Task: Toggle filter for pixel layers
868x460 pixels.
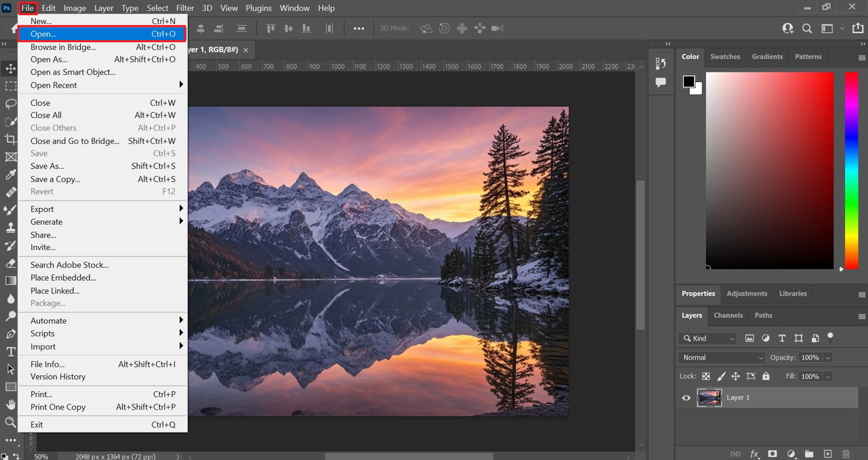Action: (749, 338)
